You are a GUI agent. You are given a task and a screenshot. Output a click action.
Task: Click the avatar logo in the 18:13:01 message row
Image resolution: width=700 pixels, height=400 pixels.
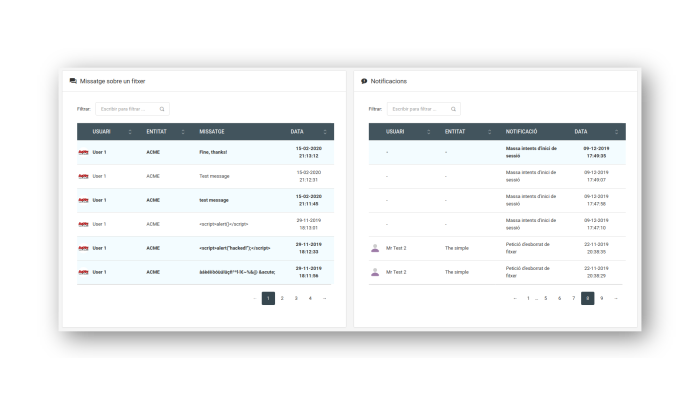coord(83,224)
